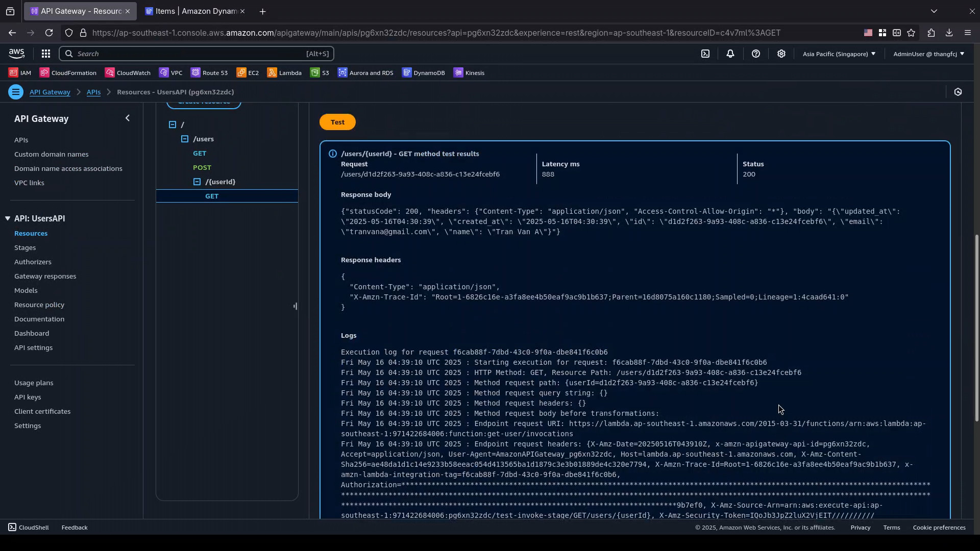Open the Kinesis service shortcut
The height and width of the screenshot is (551, 980).
(469, 73)
